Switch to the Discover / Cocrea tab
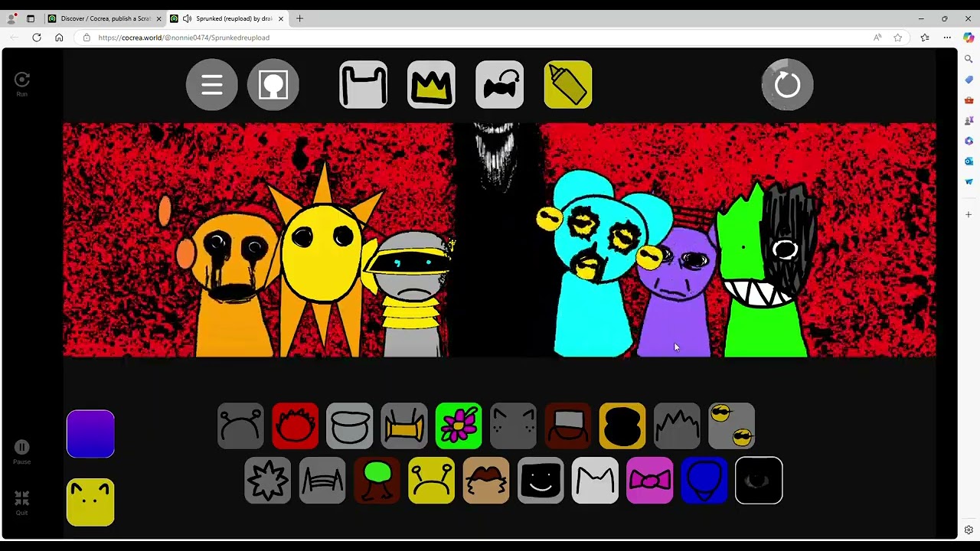Viewport: 980px width, 551px height. coord(105,18)
